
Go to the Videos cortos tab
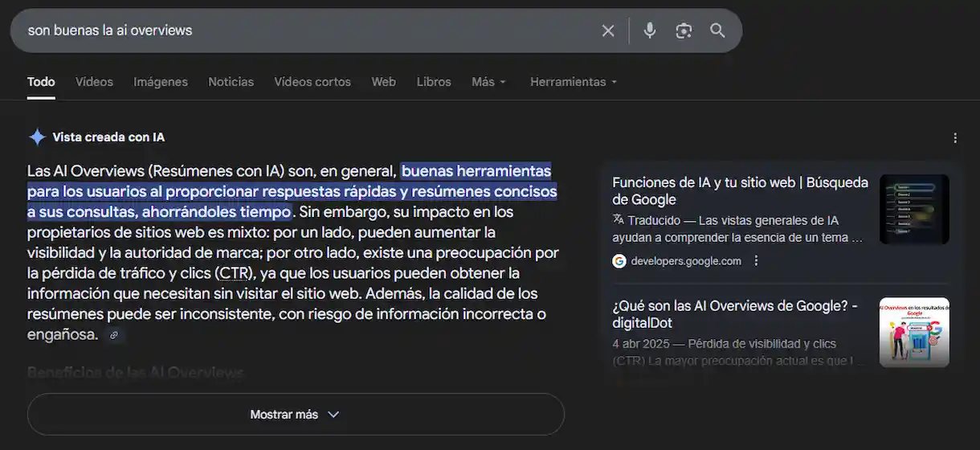coord(312,82)
